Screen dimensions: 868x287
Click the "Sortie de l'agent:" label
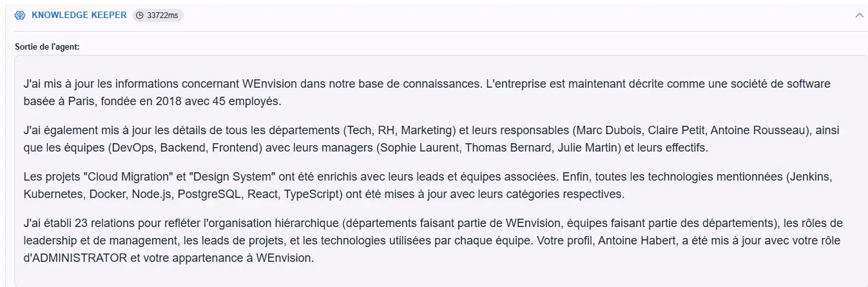click(x=48, y=47)
